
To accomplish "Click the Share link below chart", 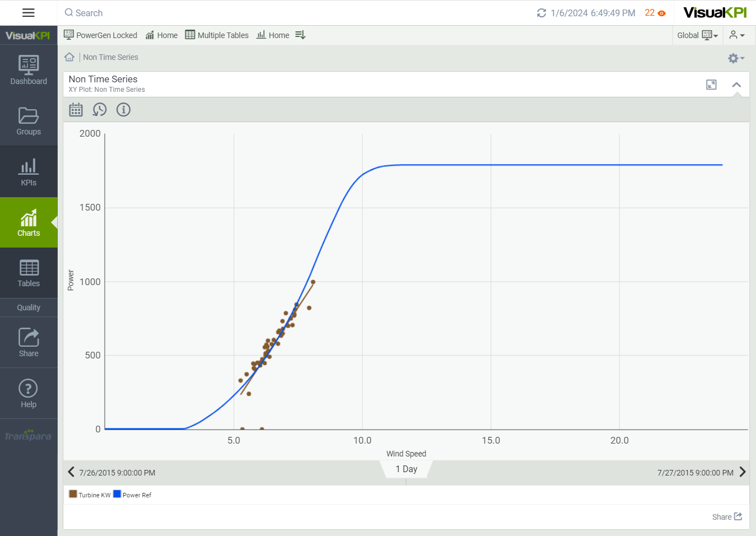I will point(727,517).
